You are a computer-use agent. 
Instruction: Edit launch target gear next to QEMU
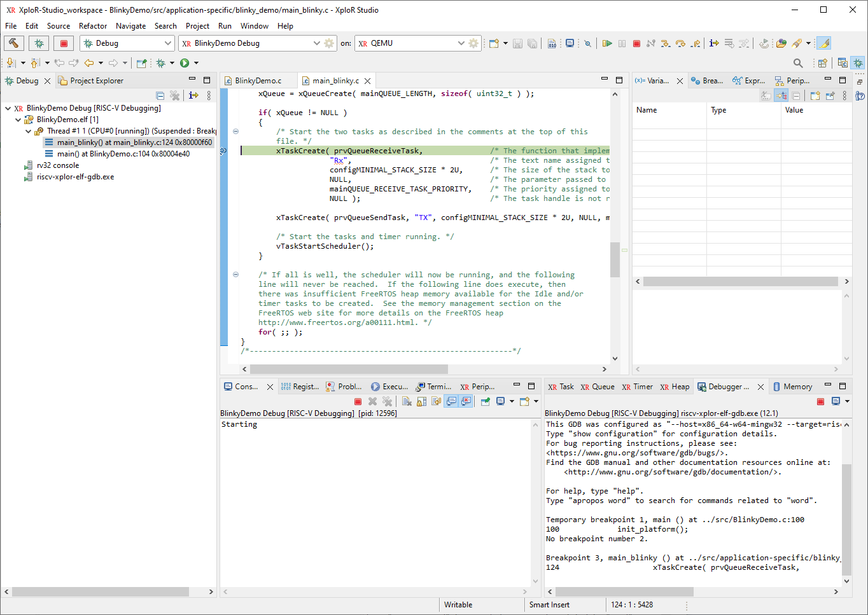473,43
